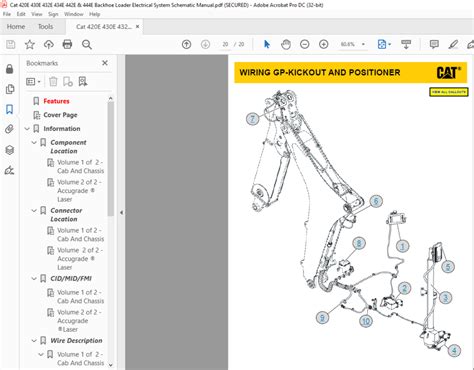Click the zoom in plus icon
Viewport: 474px width, 370px height.
coord(324,44)
